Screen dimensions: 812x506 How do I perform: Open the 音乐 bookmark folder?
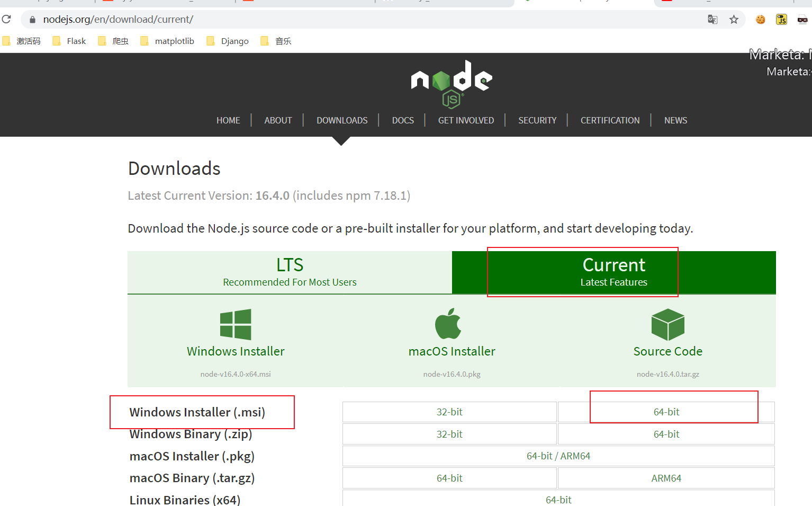click(276, 41)
